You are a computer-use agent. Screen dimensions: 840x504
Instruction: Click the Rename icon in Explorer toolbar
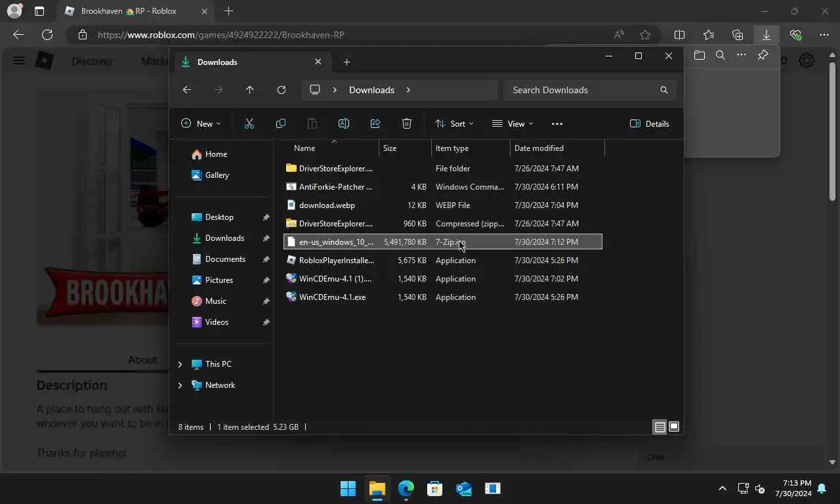tap(344, 123)
